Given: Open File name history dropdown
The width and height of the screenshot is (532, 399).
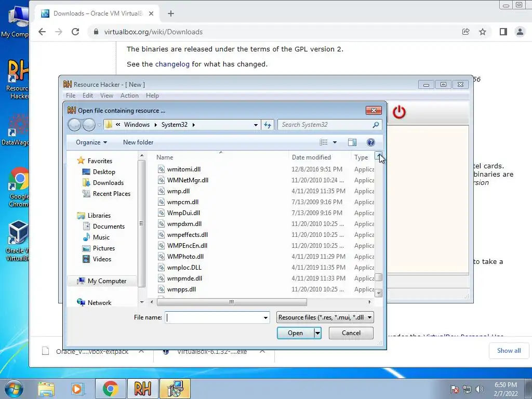Looking at the screenshot, I should [x=265, y=317].
